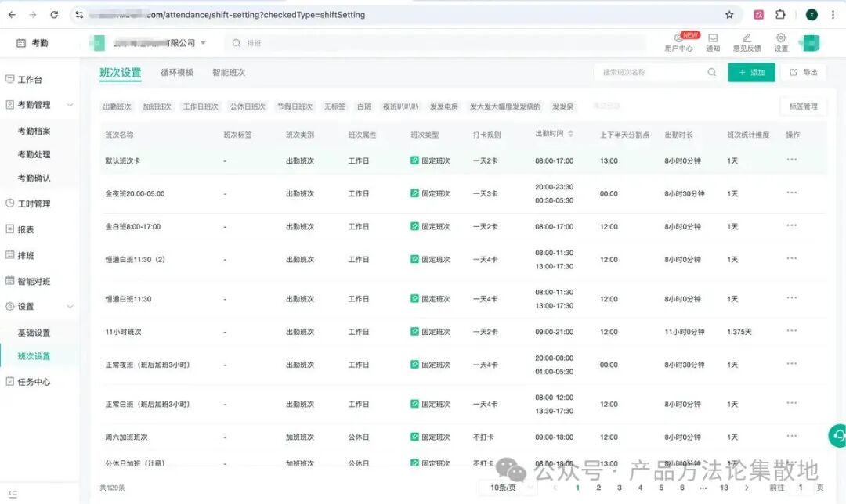Filter by the 加班班次 tag

tap(157, 106)
